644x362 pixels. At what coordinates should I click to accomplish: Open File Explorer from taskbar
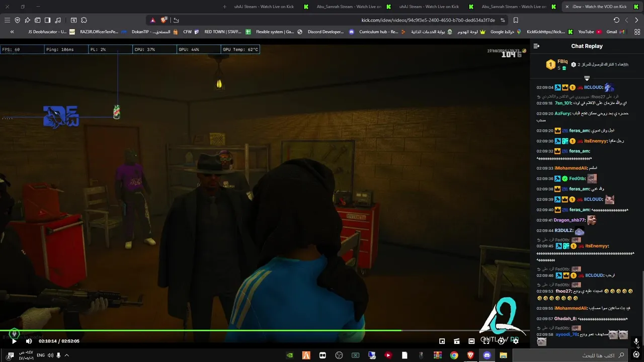[503, 355]
